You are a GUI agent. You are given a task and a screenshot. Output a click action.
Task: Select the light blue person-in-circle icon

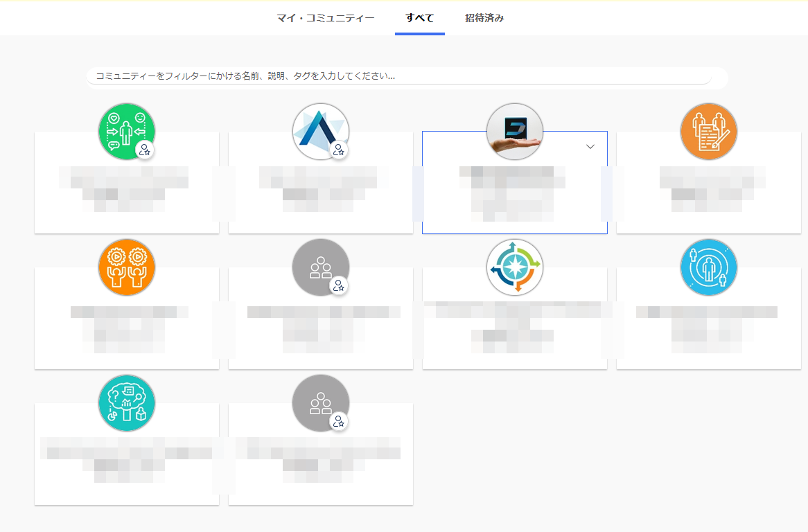pyautogui.click(x=708, y=267)
